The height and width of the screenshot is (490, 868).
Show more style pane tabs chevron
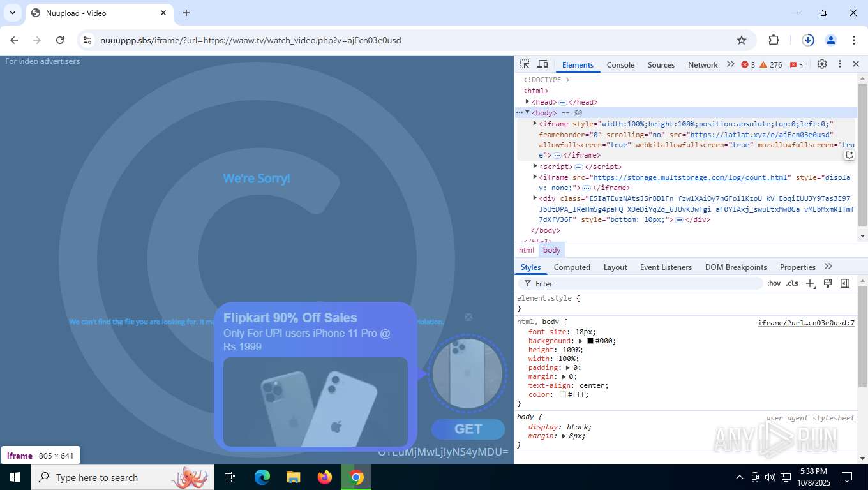coord(828,267)
